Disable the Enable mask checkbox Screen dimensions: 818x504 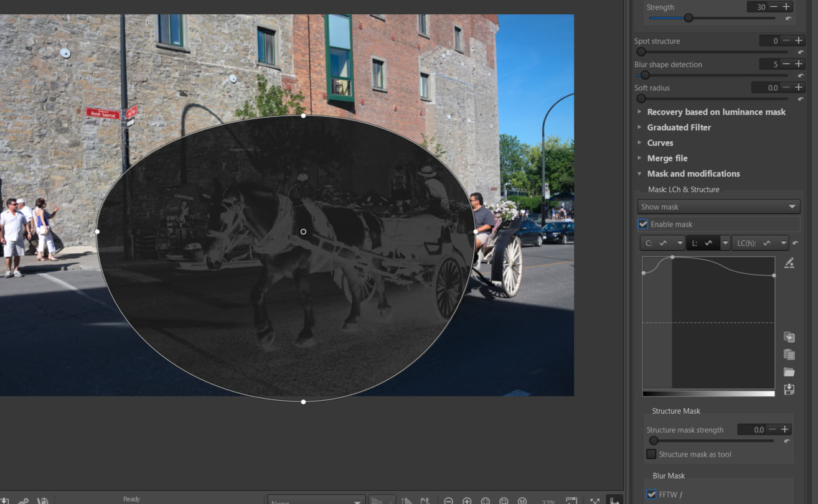pos(643,224)
